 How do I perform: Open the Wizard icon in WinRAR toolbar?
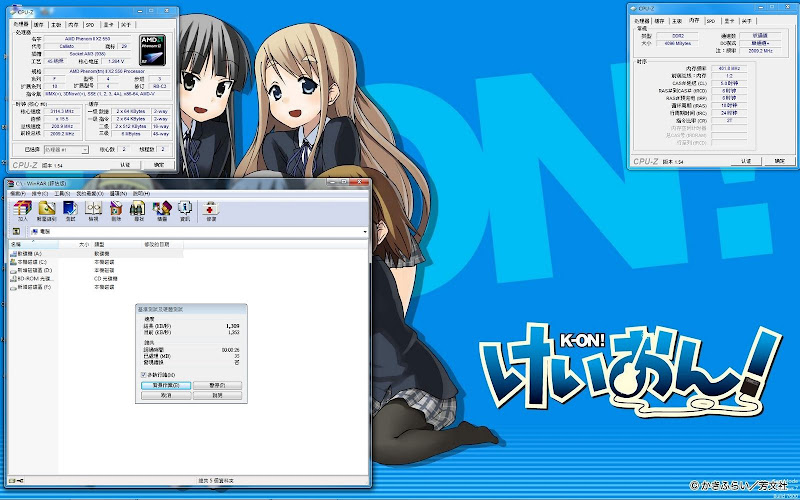tap(162, 211)
